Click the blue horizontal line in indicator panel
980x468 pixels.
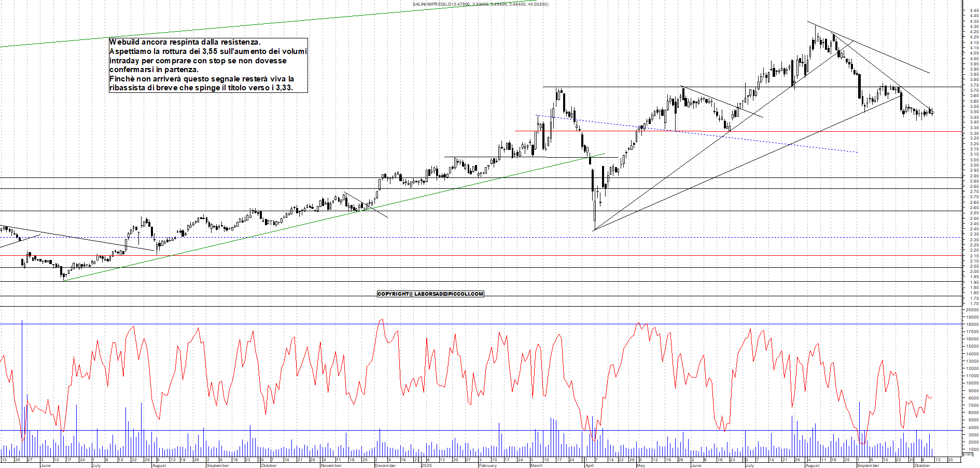pos(467,324)
